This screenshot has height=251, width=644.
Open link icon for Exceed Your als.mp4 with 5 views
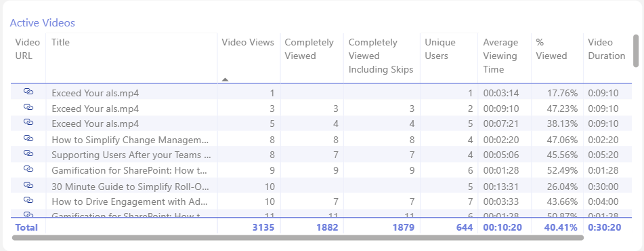coord(28,122)
